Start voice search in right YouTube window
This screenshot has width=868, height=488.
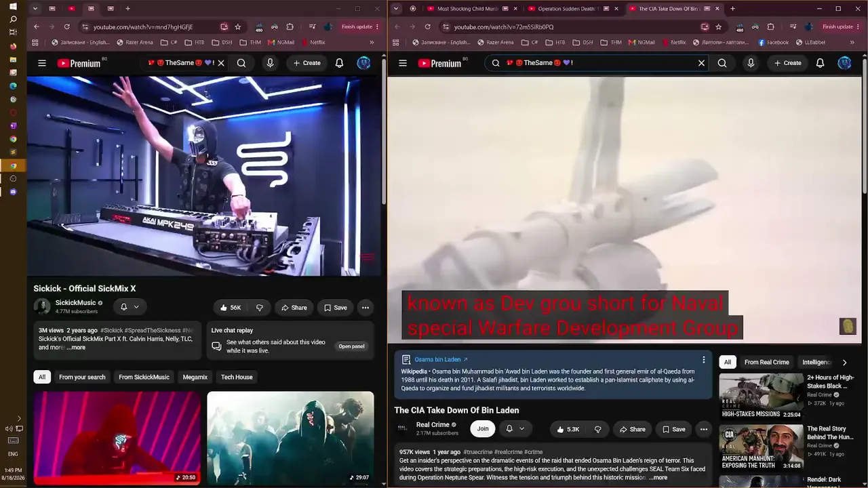(751, 63)
